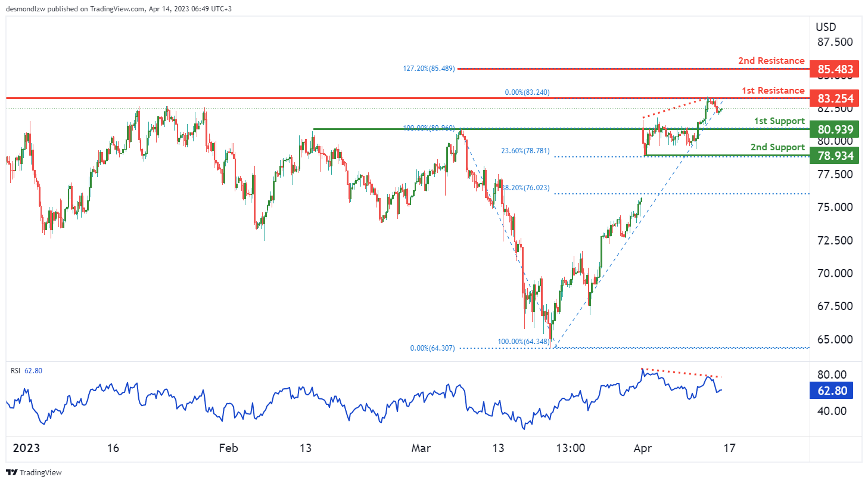Click the 75.000 price axis tick
This screenshot has height=483, width=868.
835,208
